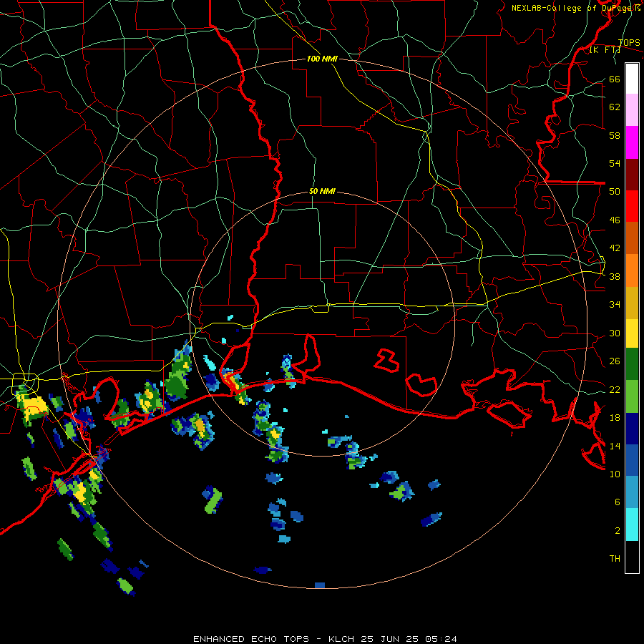Image resolution: width=644 pixels, height=644 pixels.
Task: Select the 22 legend value
Action: point(615,390)
